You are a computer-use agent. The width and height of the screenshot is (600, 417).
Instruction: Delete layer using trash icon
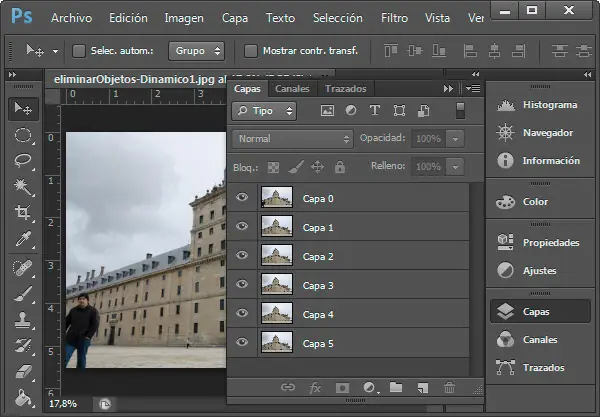449,387
